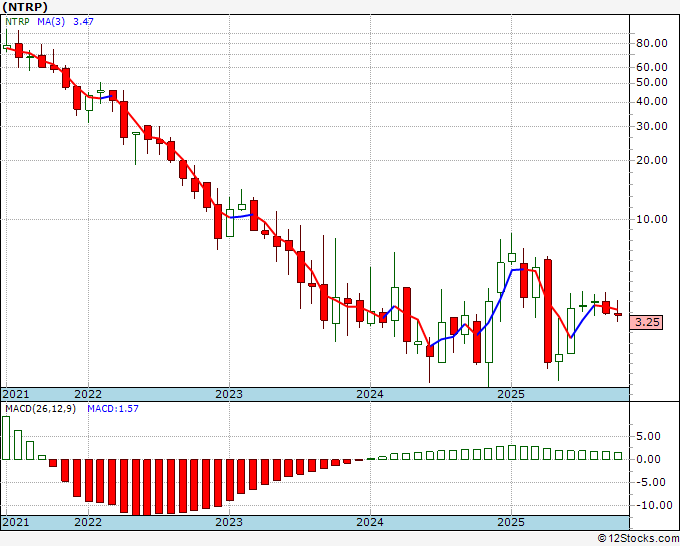Click the MACD:1.57 value label
Screen dimensions: 680x546
point(113,409)
